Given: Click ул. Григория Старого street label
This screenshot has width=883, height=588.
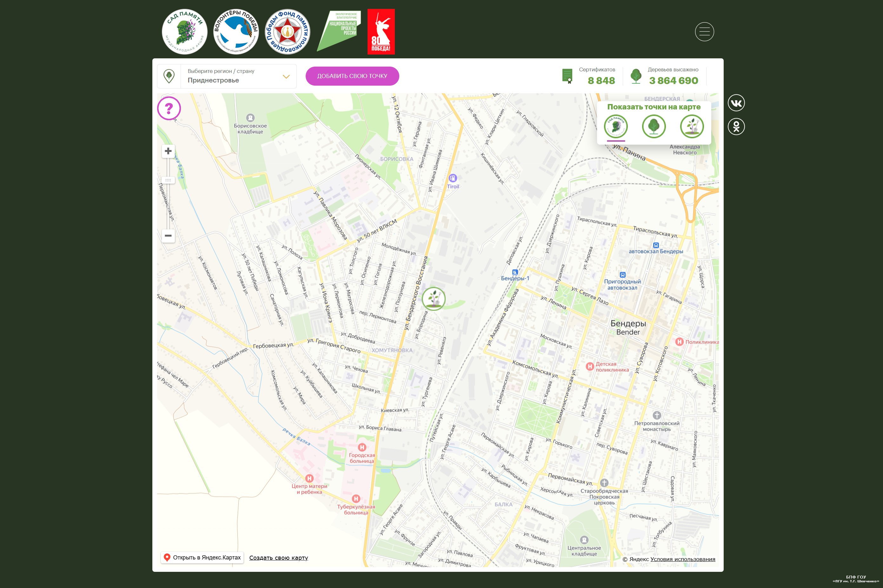Looking at the screenshot, I should (334, 345).
